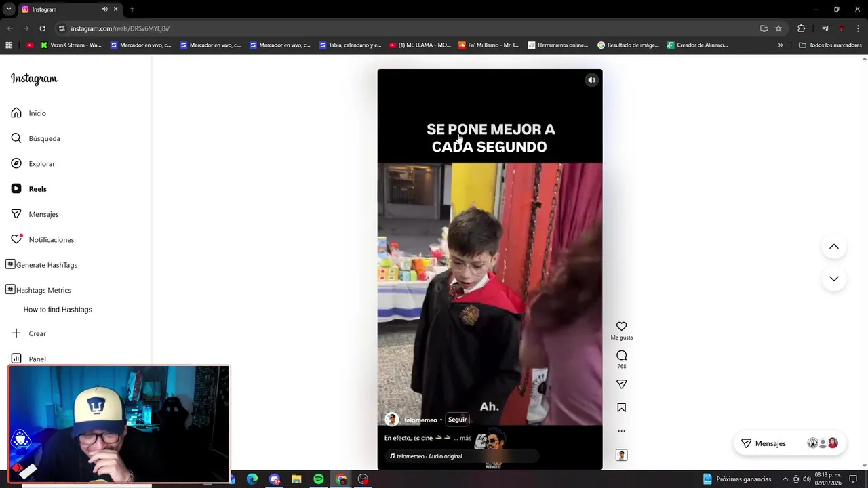Open the Chrome extensions puzzle icon
The height and width of the screenshot is (488, 868).
802,28
